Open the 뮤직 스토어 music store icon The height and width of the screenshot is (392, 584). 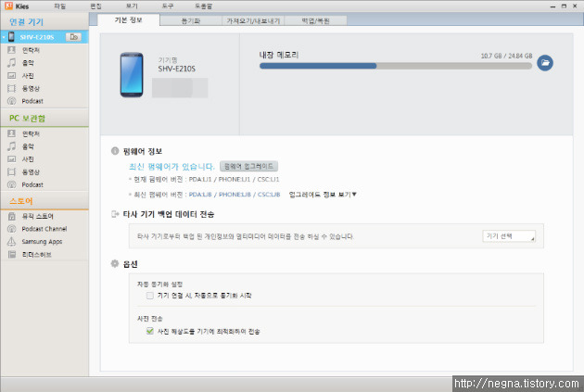[11, 216]
